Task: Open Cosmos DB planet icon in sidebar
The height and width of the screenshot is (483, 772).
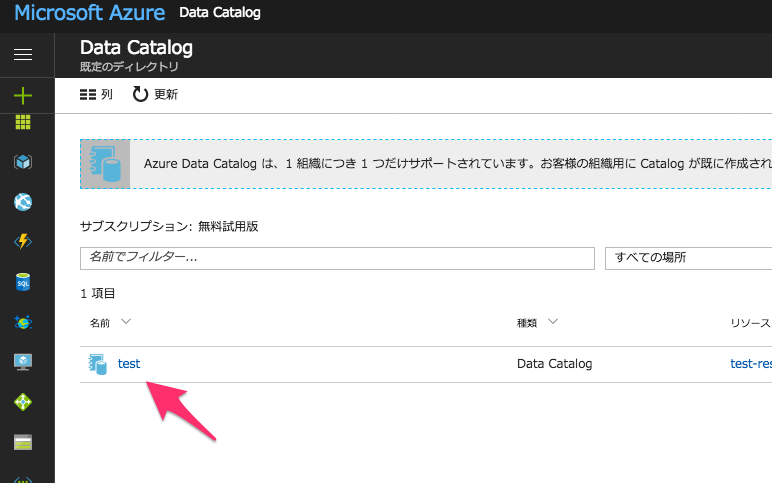Action: pyautogui.click(x=23, y=322)
